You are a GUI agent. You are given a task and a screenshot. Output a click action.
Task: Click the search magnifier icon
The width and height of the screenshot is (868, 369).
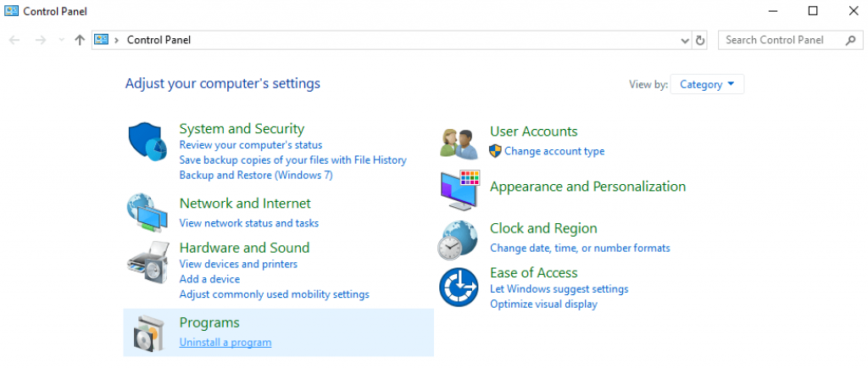tap(851, 40)
